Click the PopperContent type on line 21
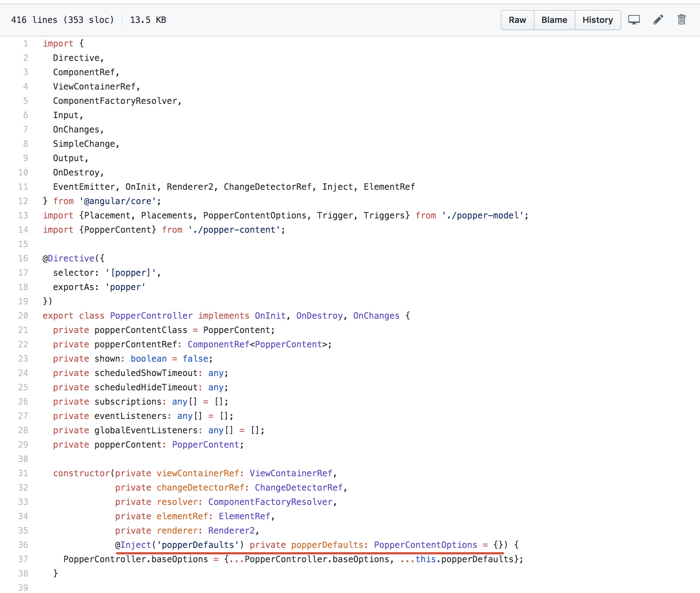The width and height of the screenshot is (700, 593). 238,330
